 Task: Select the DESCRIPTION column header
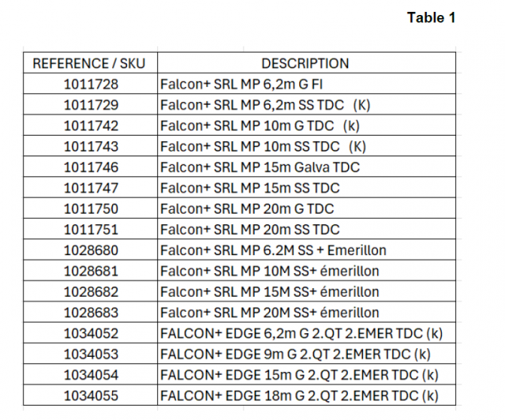(x=305, y=63)
